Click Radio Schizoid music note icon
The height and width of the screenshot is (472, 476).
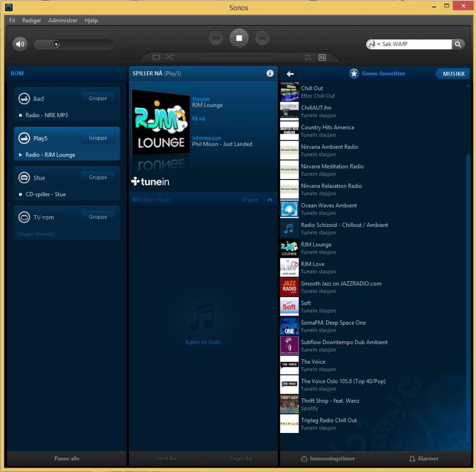coord(290,228)
